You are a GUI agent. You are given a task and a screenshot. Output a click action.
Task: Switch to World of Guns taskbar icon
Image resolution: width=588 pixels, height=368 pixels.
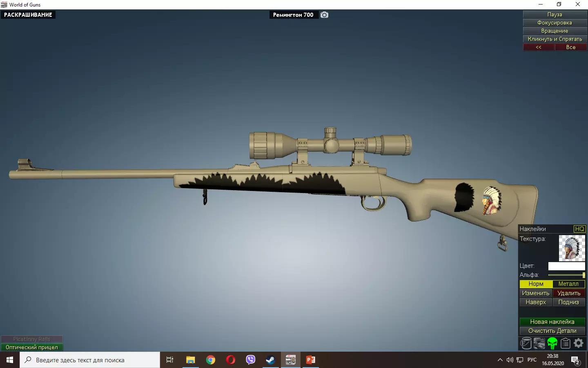point(290,360)
